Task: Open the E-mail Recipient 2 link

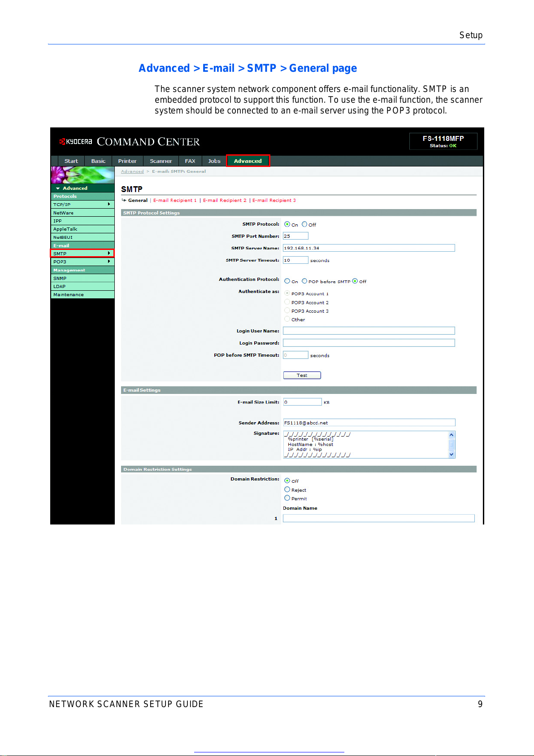Action: (x=225, y=201)
